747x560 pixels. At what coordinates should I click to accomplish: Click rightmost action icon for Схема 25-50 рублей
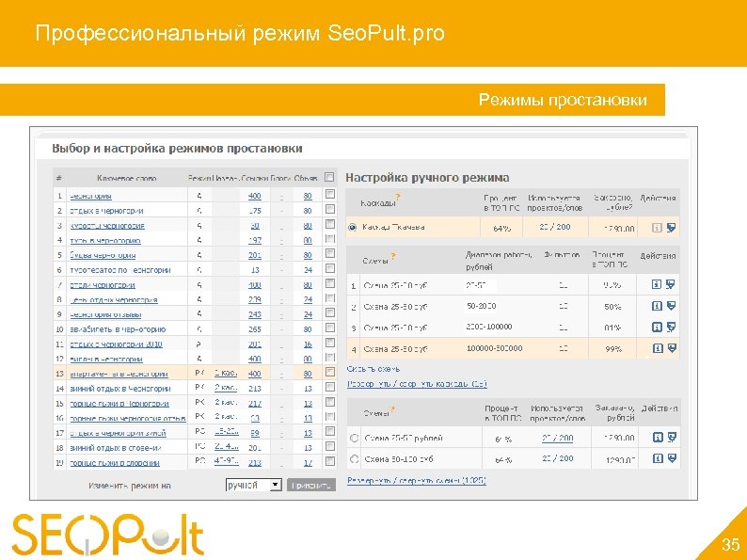click(x=672, y=437)
